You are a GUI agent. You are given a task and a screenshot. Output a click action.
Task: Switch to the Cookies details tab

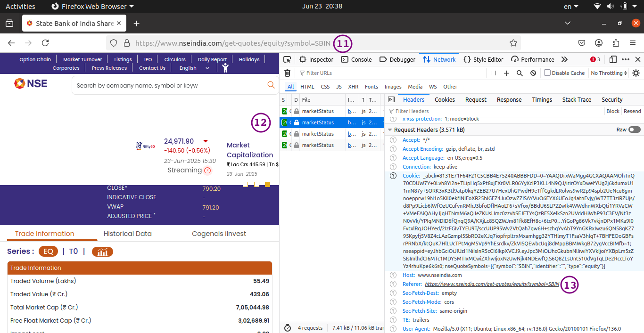coord(445,99)
